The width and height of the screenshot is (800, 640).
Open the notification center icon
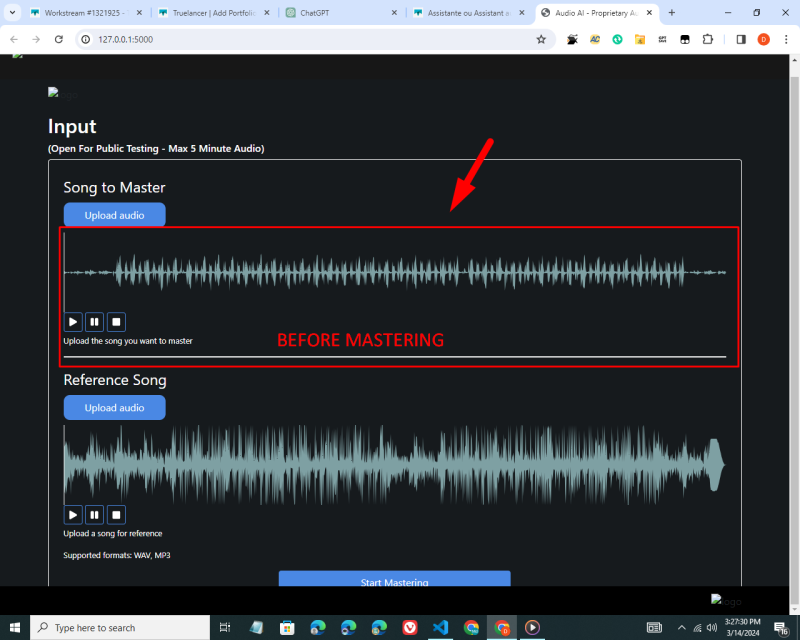click(781, 628)
